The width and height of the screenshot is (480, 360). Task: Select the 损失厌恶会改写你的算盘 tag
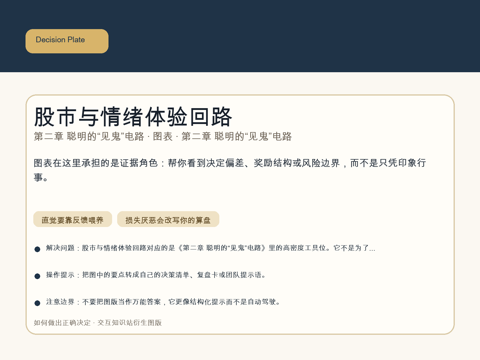click(x=168, y=220)
